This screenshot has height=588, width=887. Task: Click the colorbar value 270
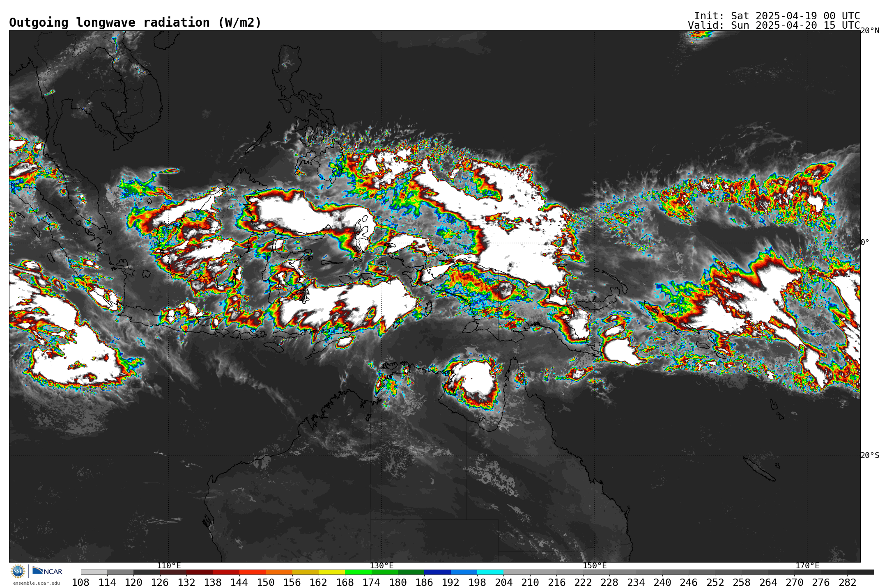point(794,582)
